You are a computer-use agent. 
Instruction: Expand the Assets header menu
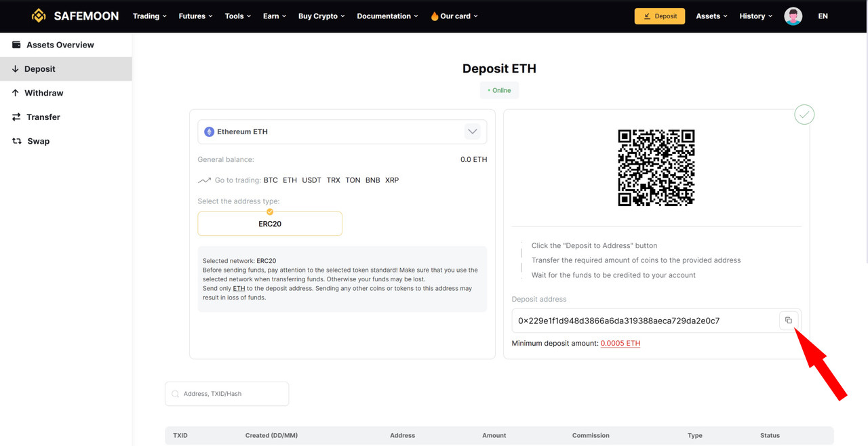click(x=711, y=16)
